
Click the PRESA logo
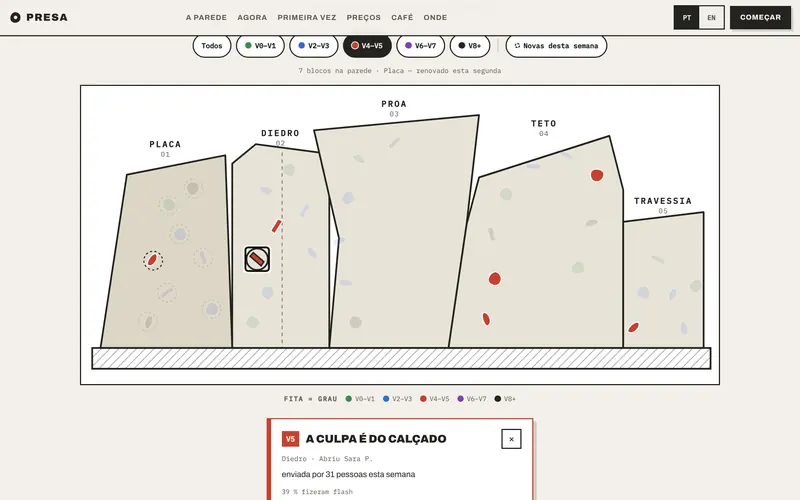(39, 17)
